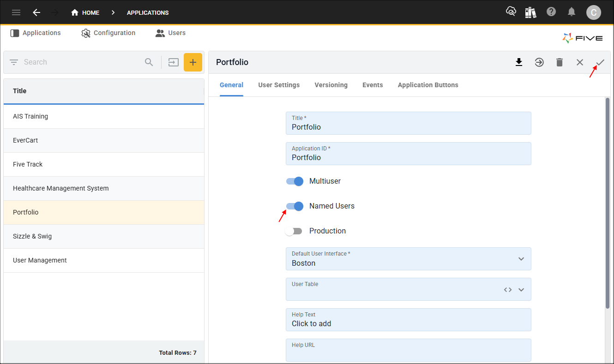
Task: Open the User Table dropdown arrow
Action: click(x=521, y=290)
